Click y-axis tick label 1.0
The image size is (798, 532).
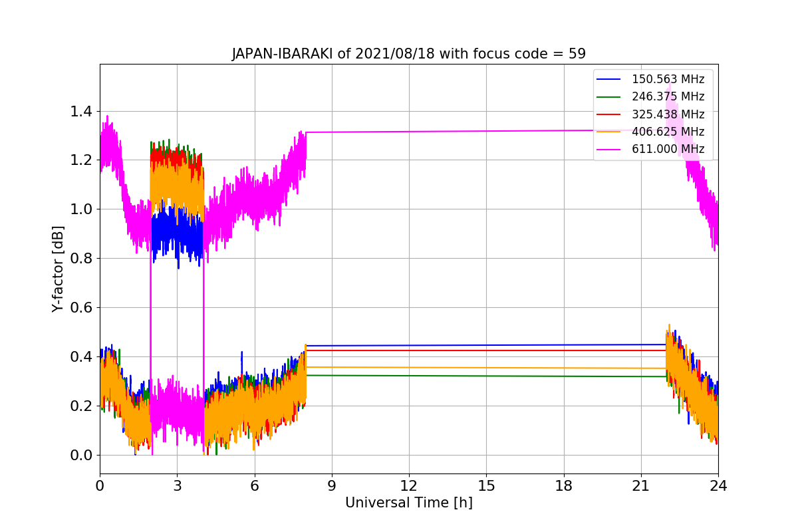click(x=80, y=209)
